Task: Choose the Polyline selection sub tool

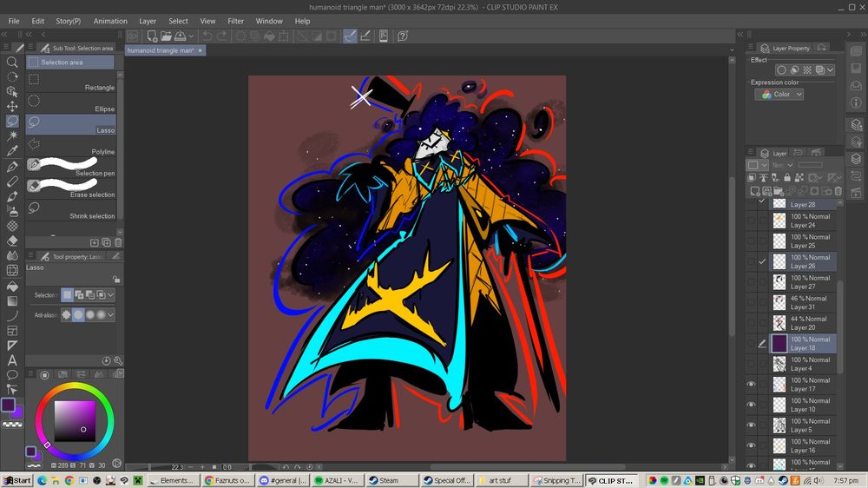Action: click(x=71, y=146)
